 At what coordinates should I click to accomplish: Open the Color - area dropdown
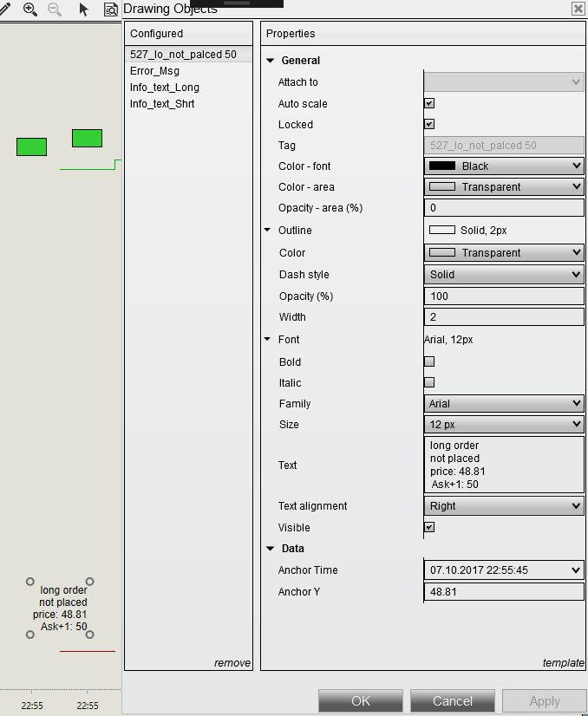504,186
